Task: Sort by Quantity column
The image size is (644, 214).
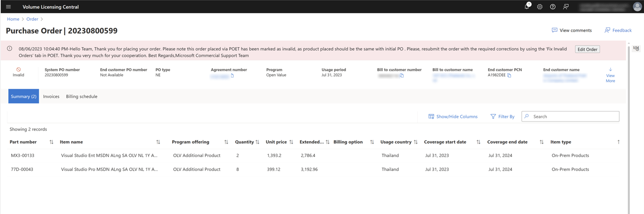Action: pos(257,142)
